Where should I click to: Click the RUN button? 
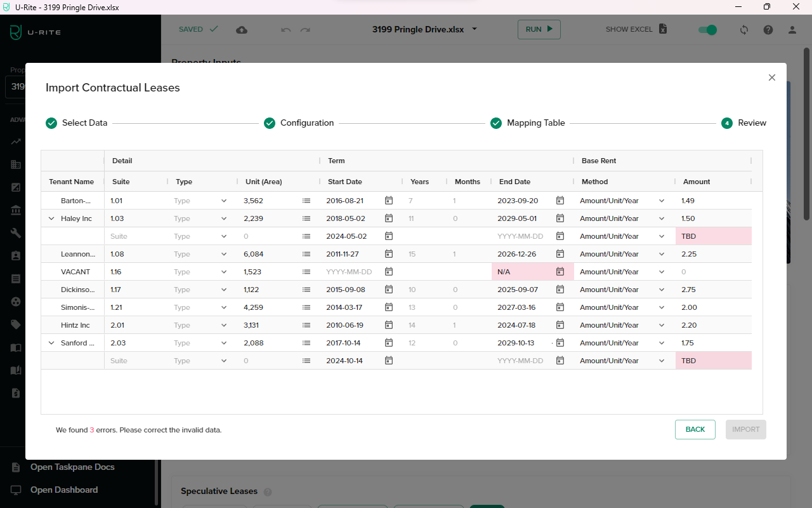539,29
